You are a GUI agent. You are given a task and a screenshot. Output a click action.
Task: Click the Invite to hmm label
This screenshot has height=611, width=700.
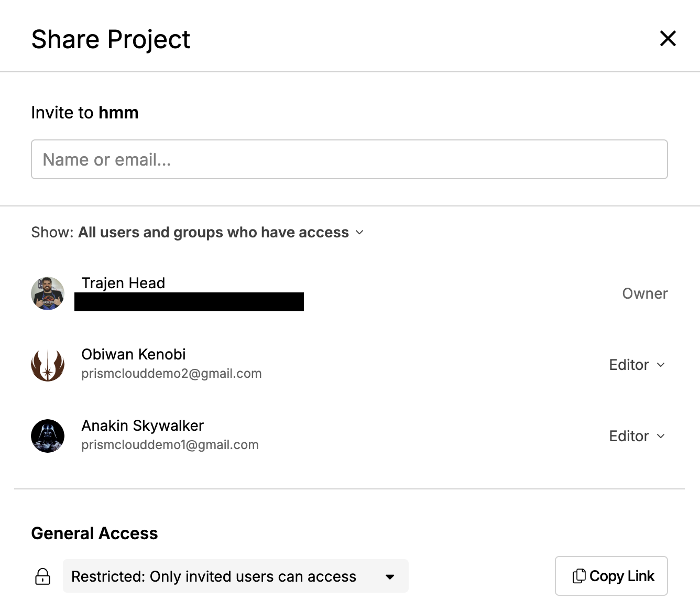[85, 113]
